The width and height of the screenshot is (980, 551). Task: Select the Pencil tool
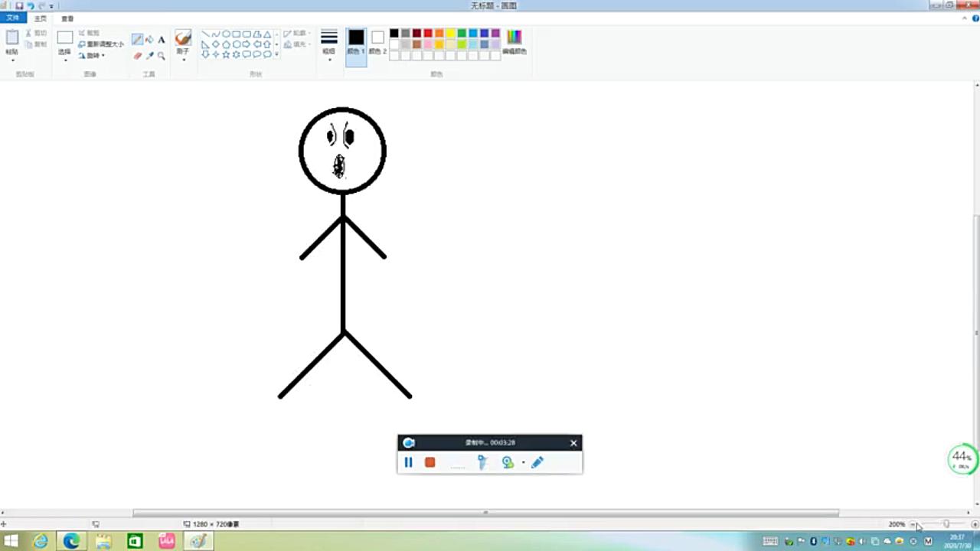pyautogui.click(x=137, y=39)
